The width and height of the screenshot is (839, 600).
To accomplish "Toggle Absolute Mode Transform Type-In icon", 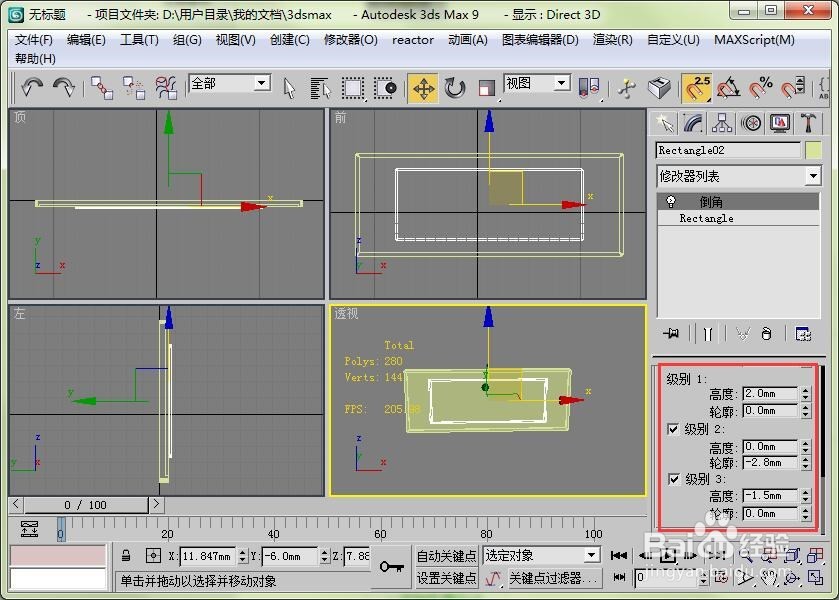I will pos(153,556).
